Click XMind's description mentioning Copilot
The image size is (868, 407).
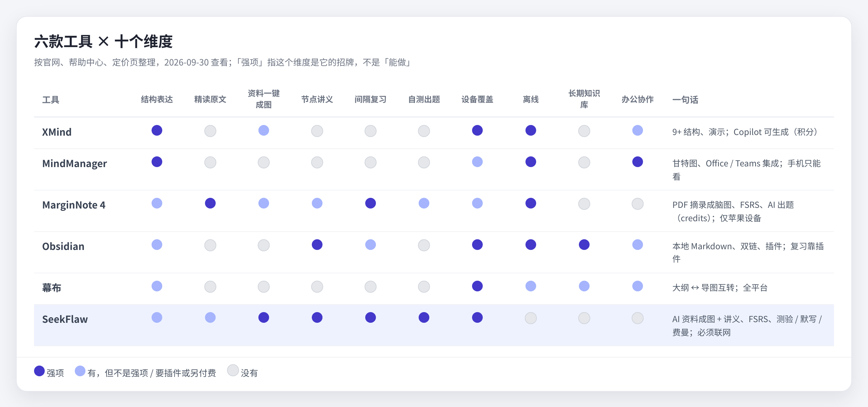[745, 132]
